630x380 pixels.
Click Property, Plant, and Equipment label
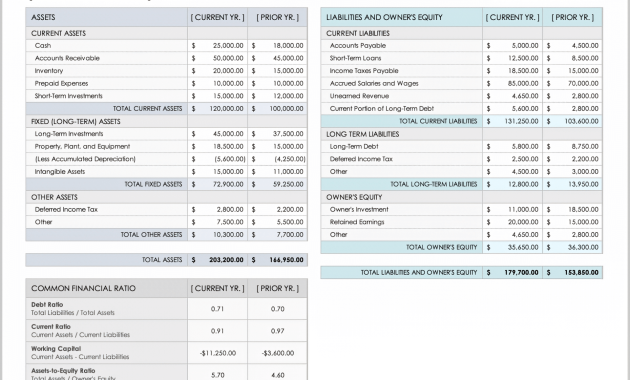(82, 147)
